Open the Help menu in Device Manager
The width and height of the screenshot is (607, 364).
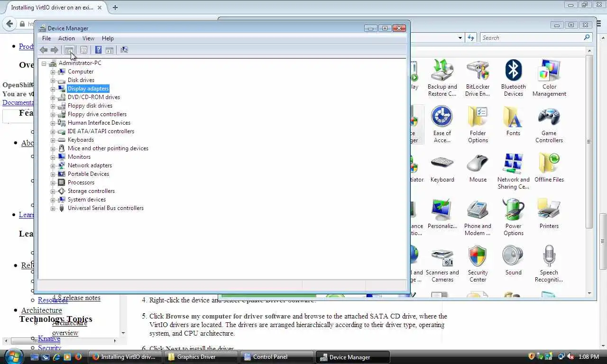click(108, 38)
